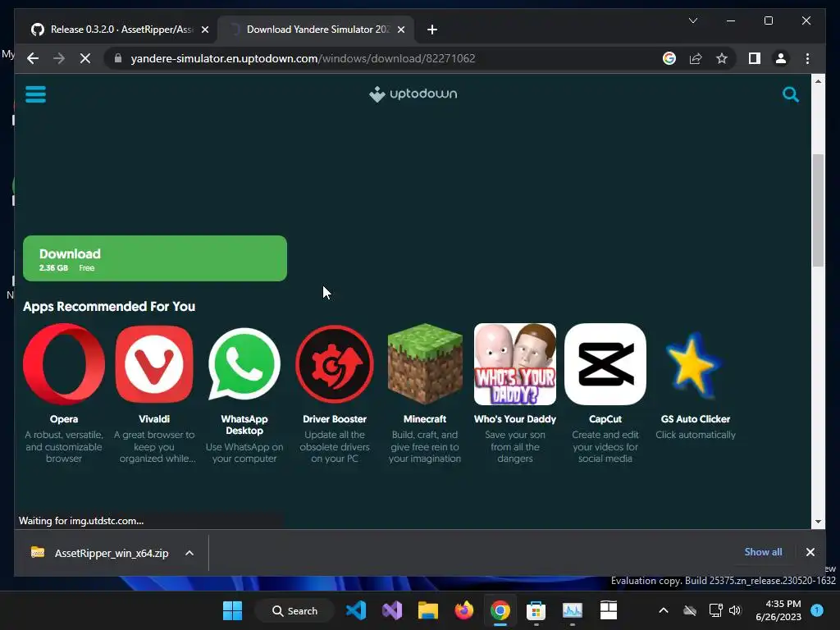840x630 pixels.
Task: Open the notification center badge
Action: point(817,610)
